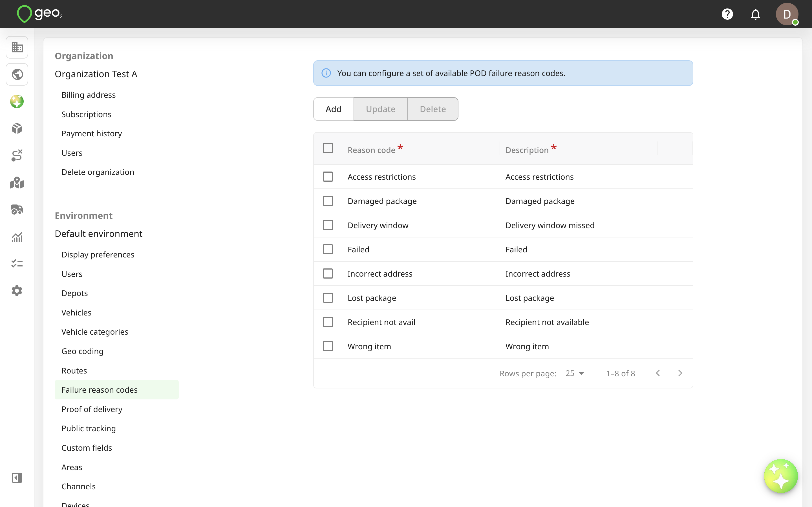Open Billing address menu item

click(x=89, y=95)
